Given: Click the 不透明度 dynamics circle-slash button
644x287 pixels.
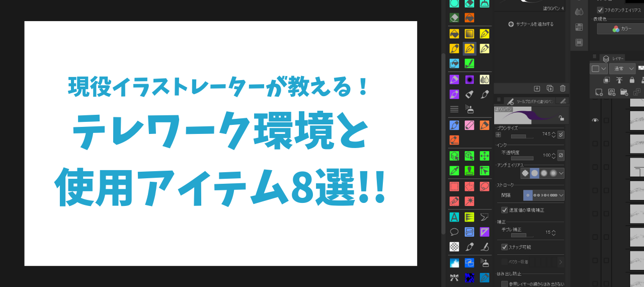Looking at the screenshot, I should 561,156.
